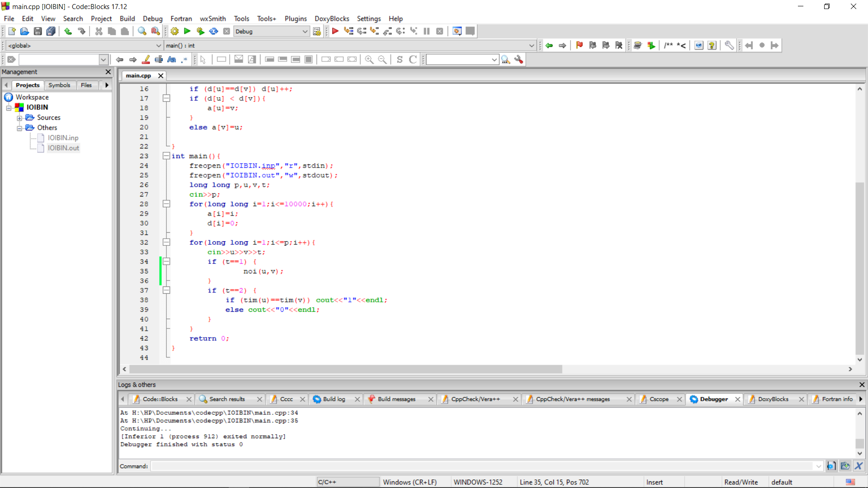Click the Find magnifier icon

pos(142,31)
